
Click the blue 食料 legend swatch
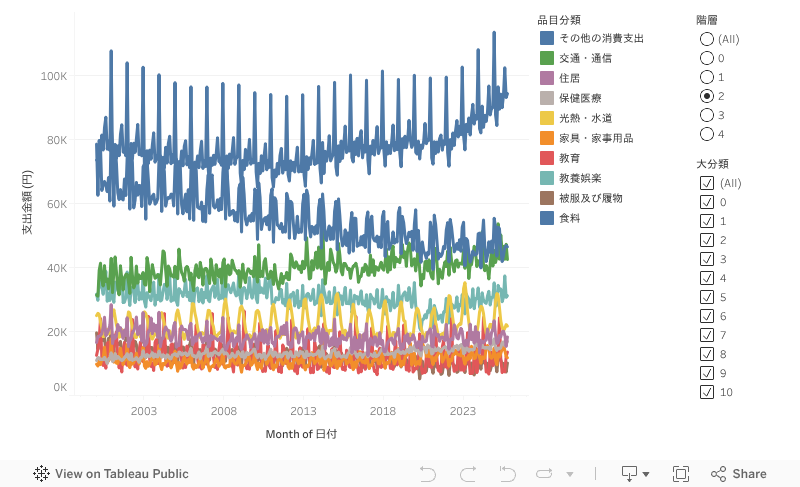[547, 218]
